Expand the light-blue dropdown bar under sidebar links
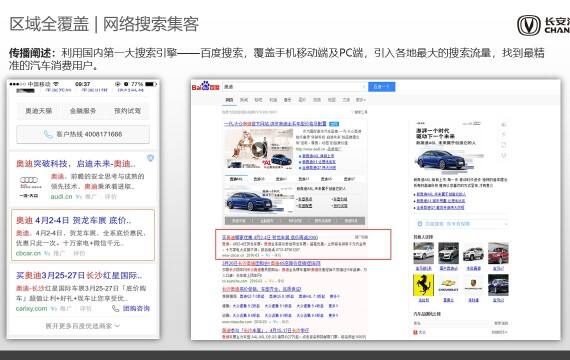 (462, 224)
